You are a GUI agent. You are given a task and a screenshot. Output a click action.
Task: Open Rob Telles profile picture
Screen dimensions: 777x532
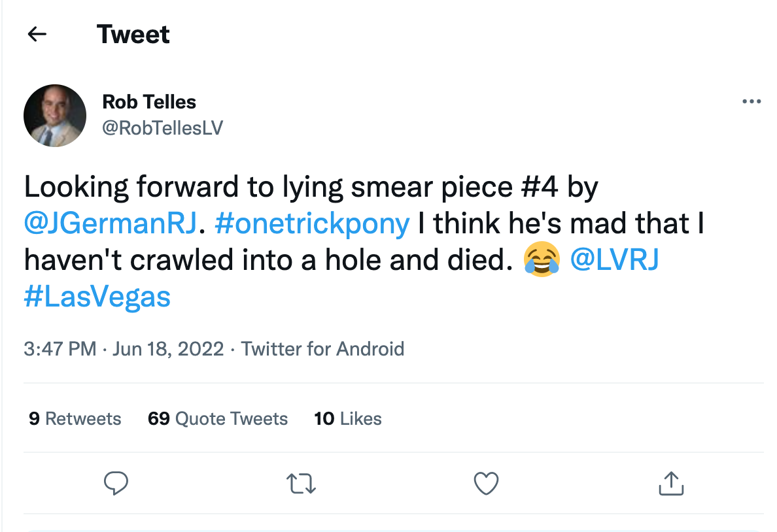point(55,115)
